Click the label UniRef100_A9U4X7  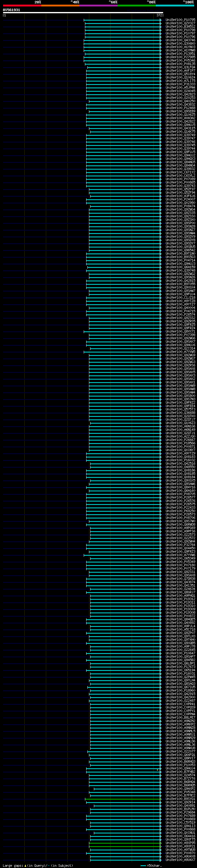[180, 860]
